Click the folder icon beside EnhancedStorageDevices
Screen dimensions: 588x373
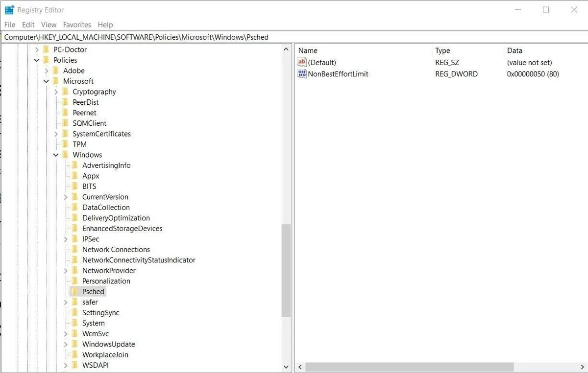[75, 229]
